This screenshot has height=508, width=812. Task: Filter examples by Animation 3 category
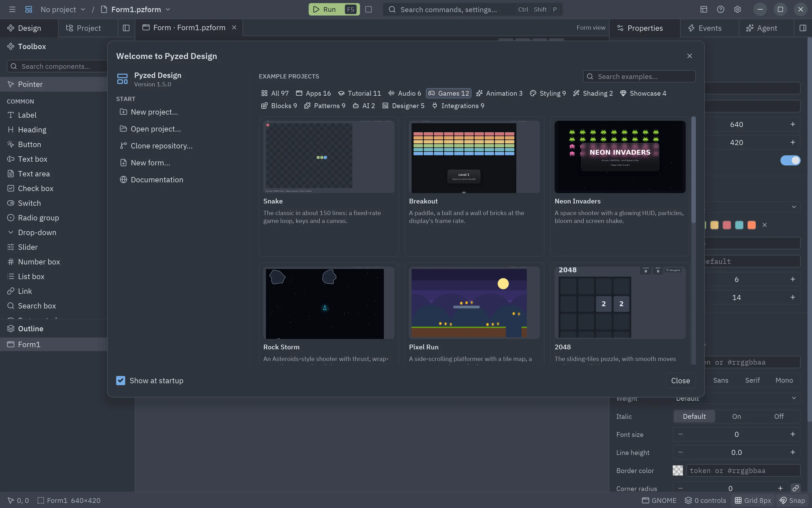click(499, 93)
